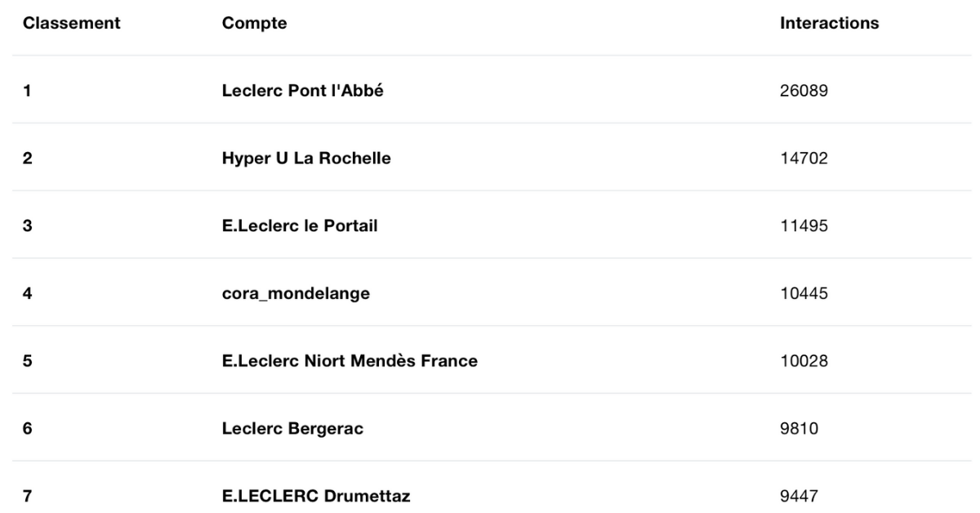This screenshot has width=980, height=513.
Task: Click the Classement column header
Action: tap(72, 24)
